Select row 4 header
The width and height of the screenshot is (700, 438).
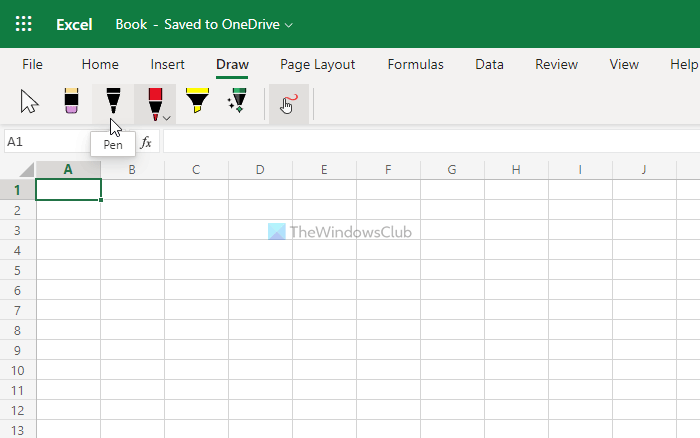tap(17, 250)
